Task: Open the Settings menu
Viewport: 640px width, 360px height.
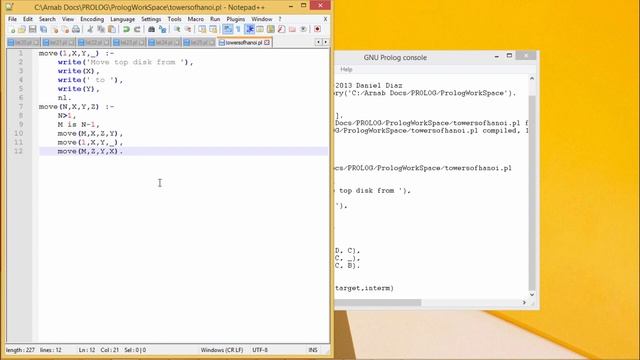Action: click(x=151, y=19)
